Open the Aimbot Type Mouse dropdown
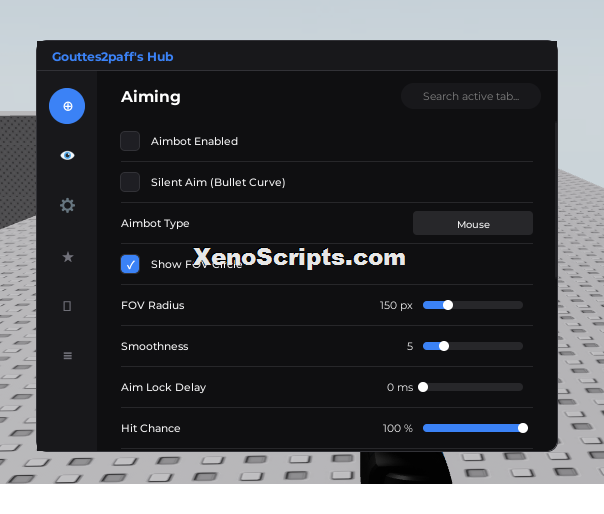 point(473,223)
